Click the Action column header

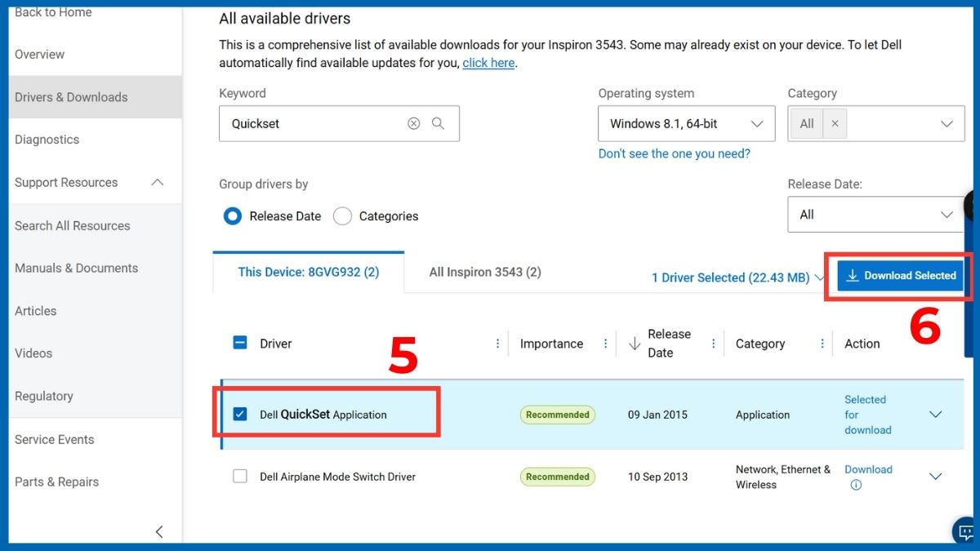click(862, 344)
